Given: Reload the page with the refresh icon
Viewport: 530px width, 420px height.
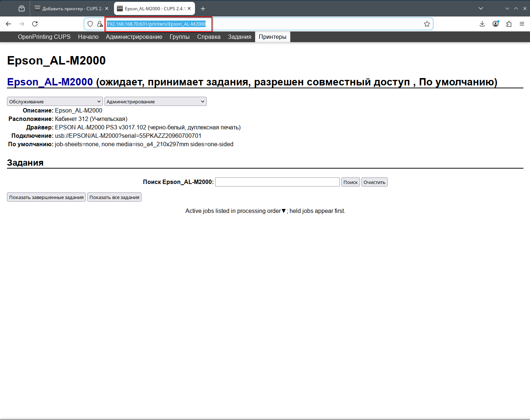Looking at the screenshot, I should [35, 24].
